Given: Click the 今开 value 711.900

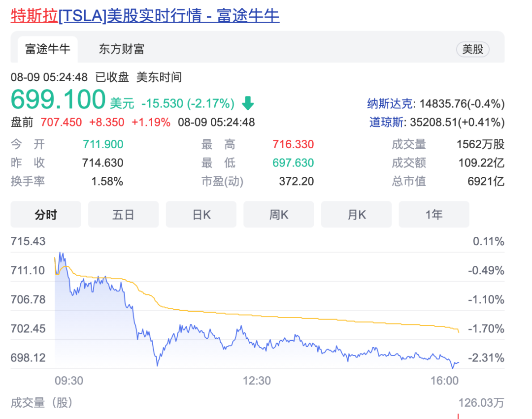Looking at the screenshot, I should [x=103, y=144].
